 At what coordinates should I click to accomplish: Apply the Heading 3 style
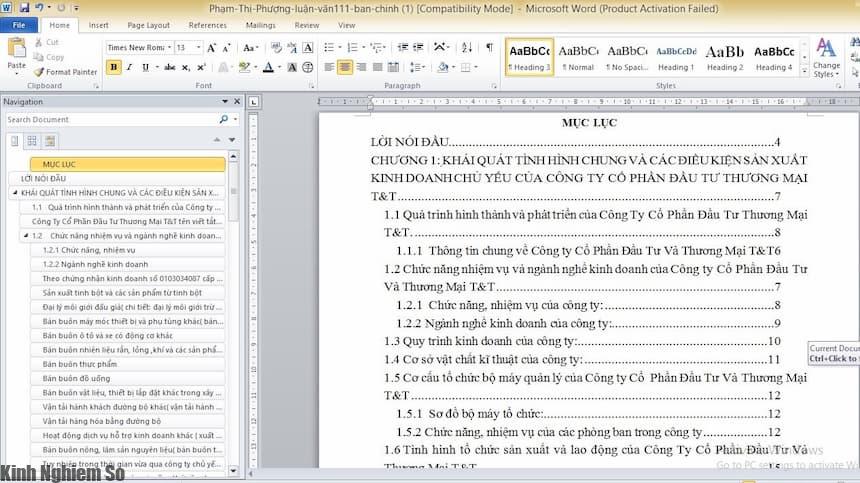[x=529, y=57]
